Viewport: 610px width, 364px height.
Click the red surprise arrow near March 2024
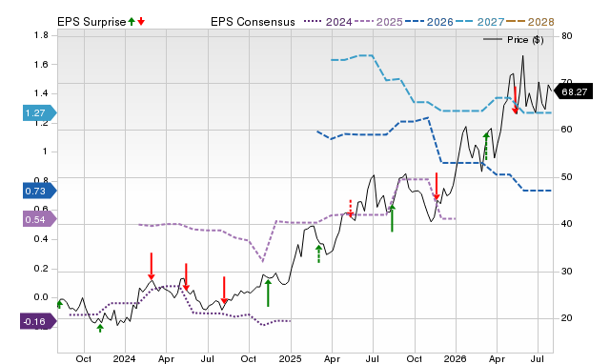coord(152,267)
